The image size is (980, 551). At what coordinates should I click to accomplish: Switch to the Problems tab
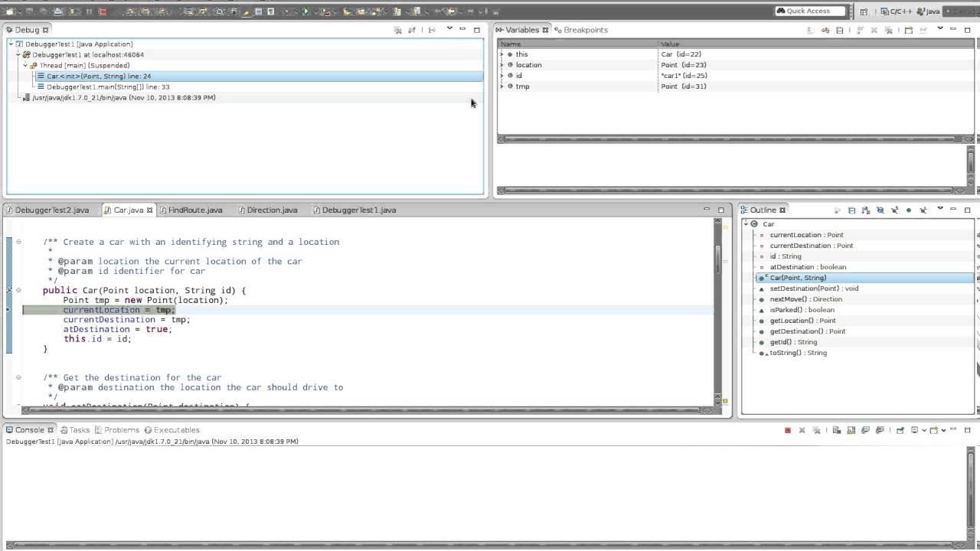click(x=117, y=430)
